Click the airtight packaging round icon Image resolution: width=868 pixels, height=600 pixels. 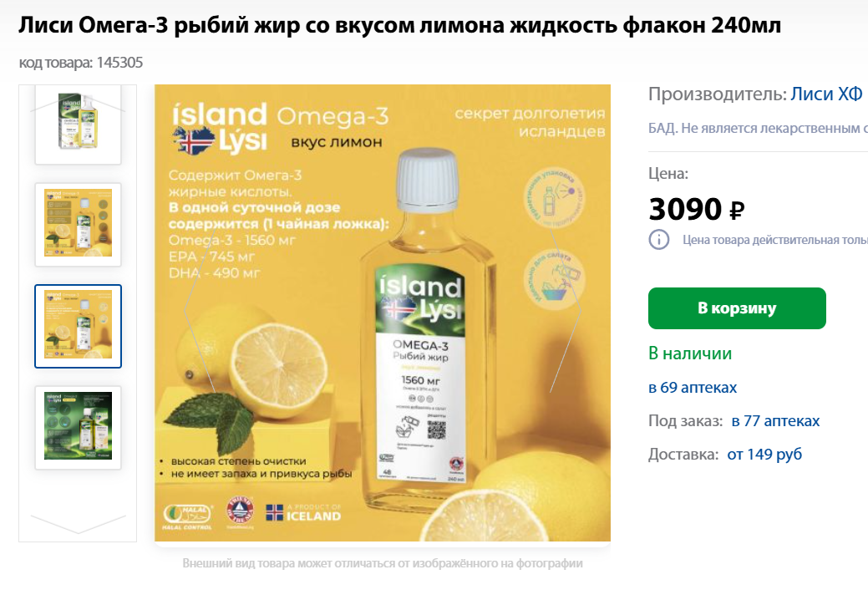coord(554,197)
